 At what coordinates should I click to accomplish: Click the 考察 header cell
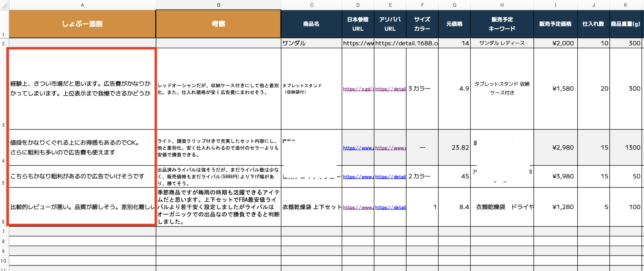coord(218,24)
